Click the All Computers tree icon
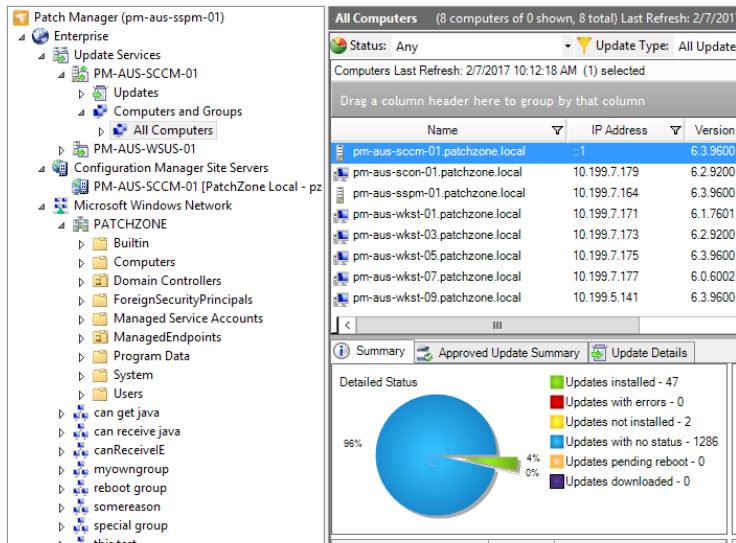The width and height of the screenshot is (736, 543). 120,130
